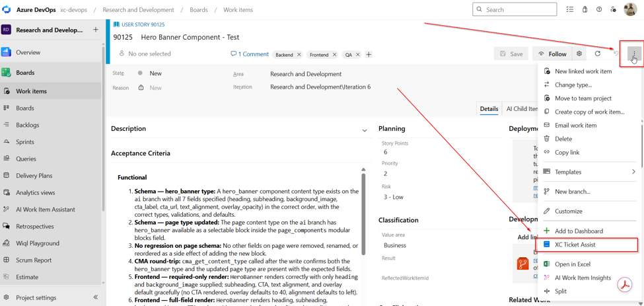Open the more actions ellipsis menu
The image size is (644, 306).
point(634,54)
